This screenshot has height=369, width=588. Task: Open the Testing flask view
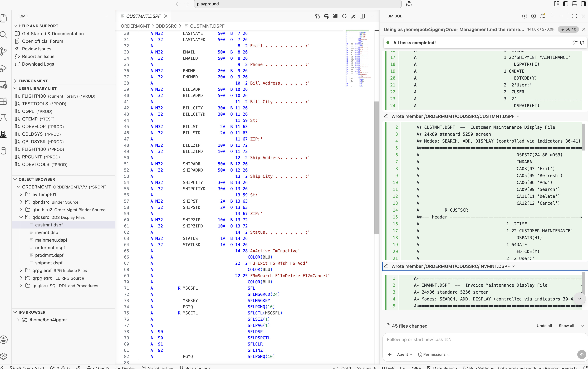pos(3,118)
